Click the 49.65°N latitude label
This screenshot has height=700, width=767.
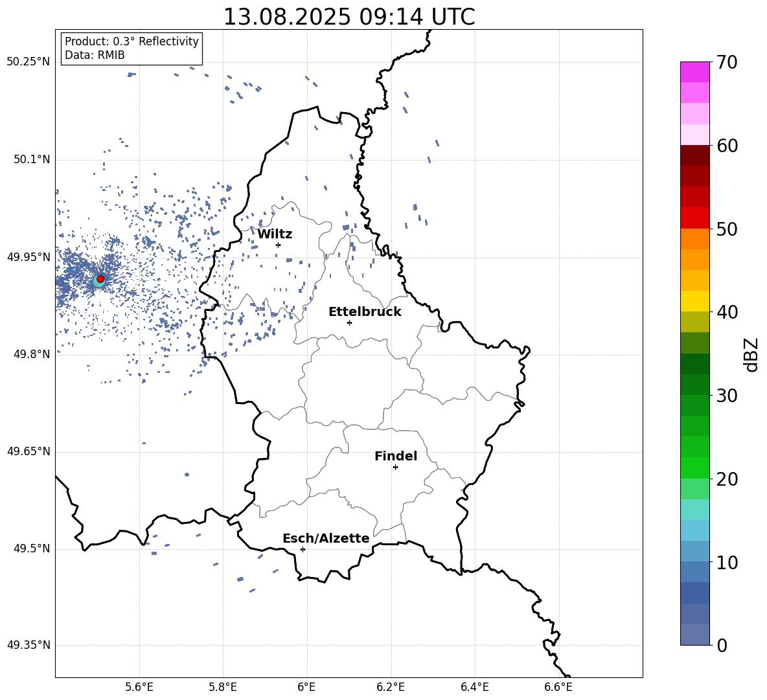(29, 451)
